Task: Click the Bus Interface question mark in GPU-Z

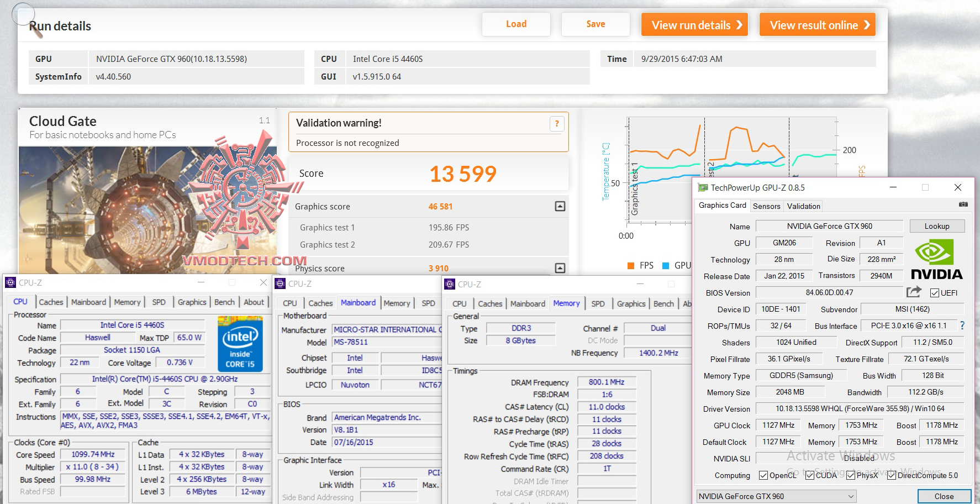Action: 962,326
